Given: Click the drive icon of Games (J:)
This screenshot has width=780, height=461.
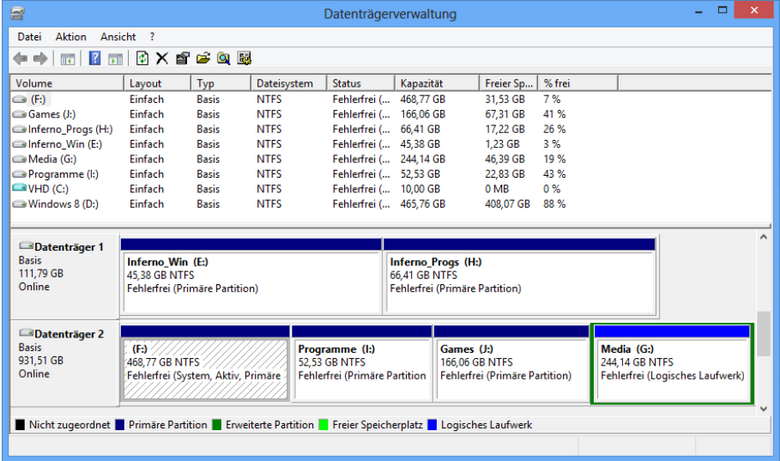Looking at the screenshot, I should (x=19, y=114).
